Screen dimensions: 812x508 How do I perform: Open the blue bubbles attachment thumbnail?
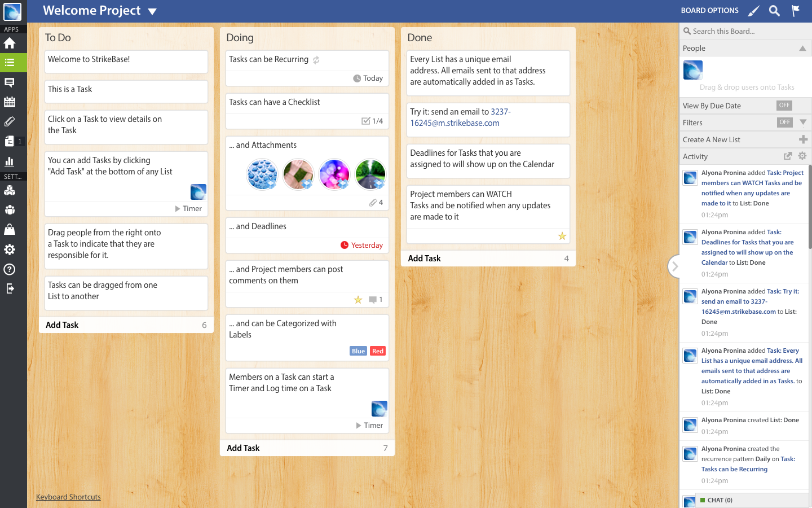click(x=262, y=174)
